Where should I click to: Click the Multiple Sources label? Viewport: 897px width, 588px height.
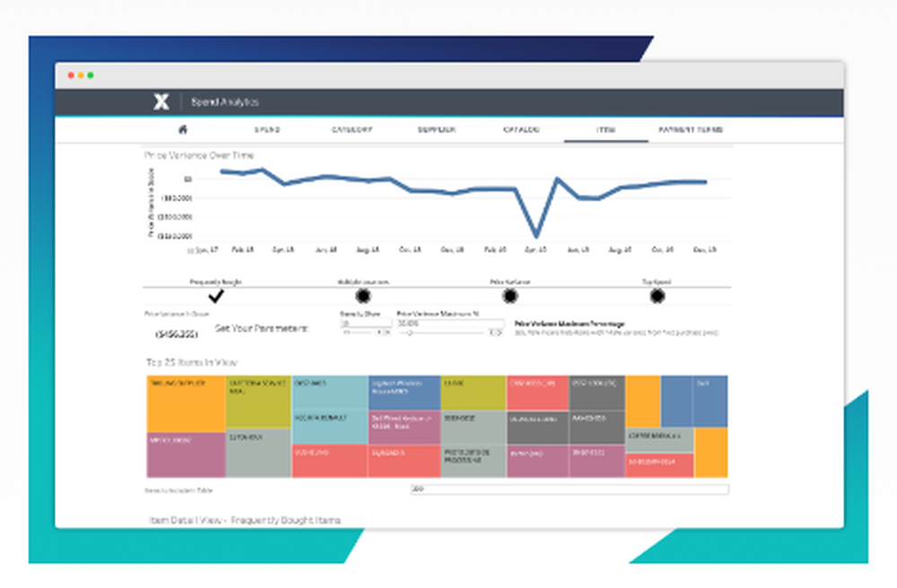pyautogui.click(x=363, y=281)
